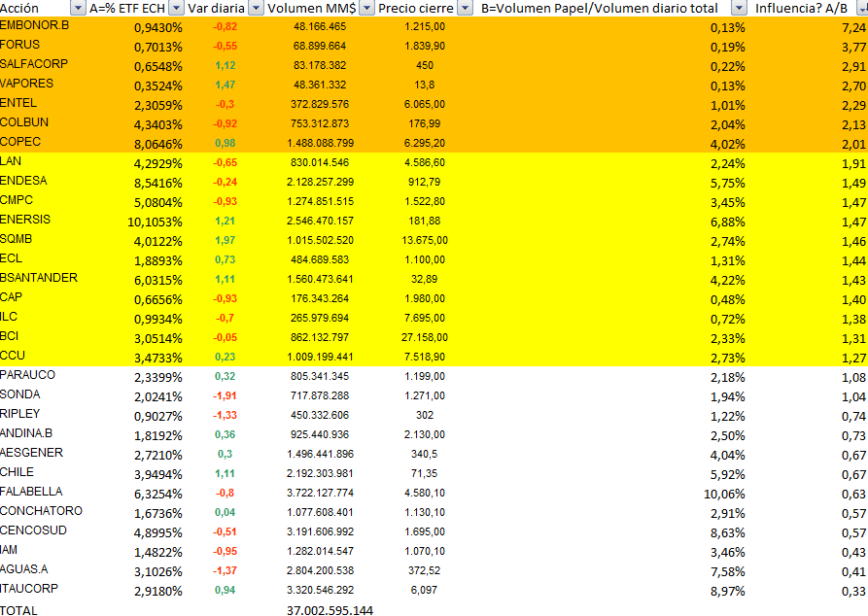The height and width of the screenshot is (616, 868).
Task: Select the BCI cell
Action: click(x=10, y=335)
